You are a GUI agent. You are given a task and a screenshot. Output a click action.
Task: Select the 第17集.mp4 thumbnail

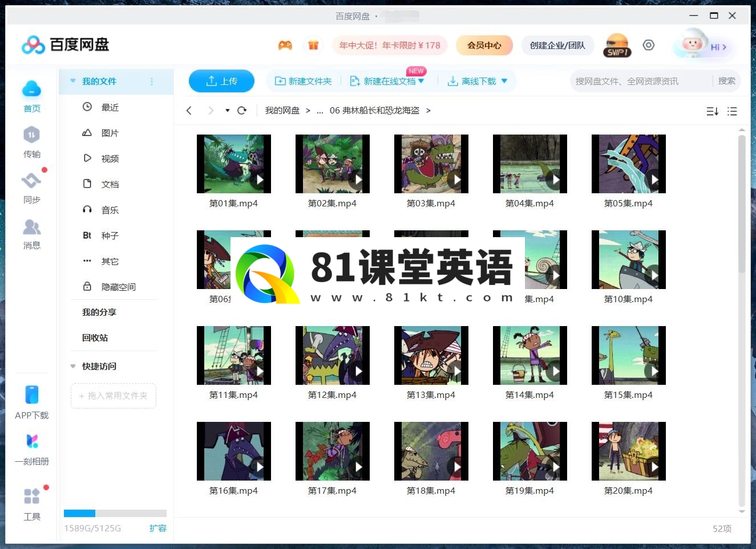(333, 451)
